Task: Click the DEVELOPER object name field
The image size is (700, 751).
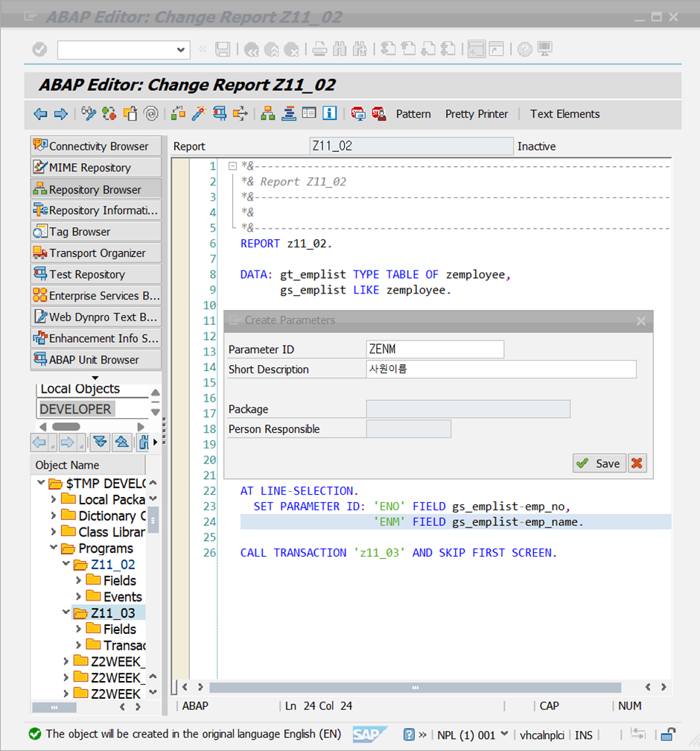Action: tap(92, 409)
